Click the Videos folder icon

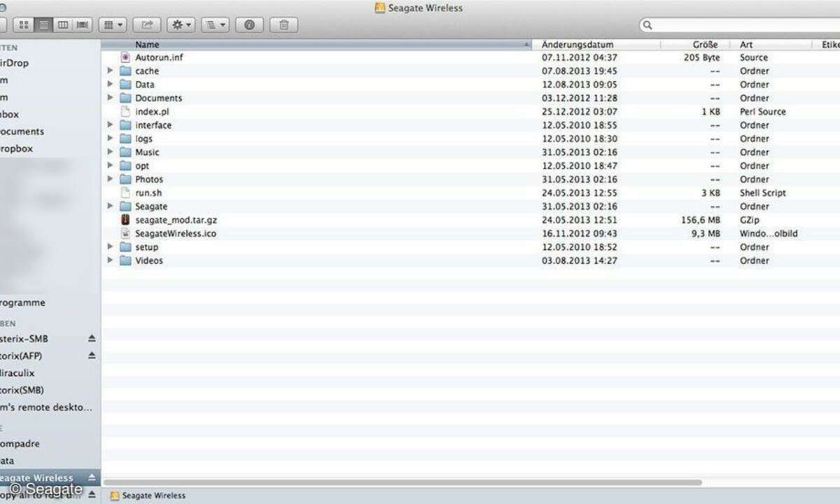(x=125, y=260)
